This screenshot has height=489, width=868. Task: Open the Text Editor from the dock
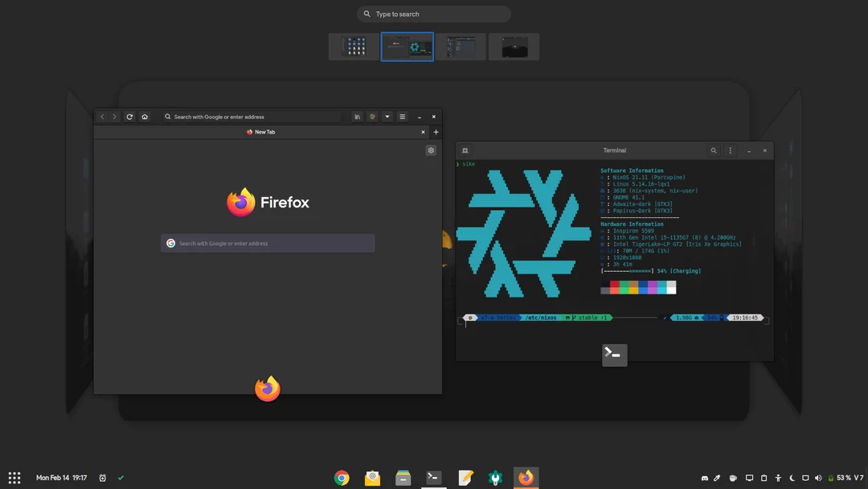[463, 478]
